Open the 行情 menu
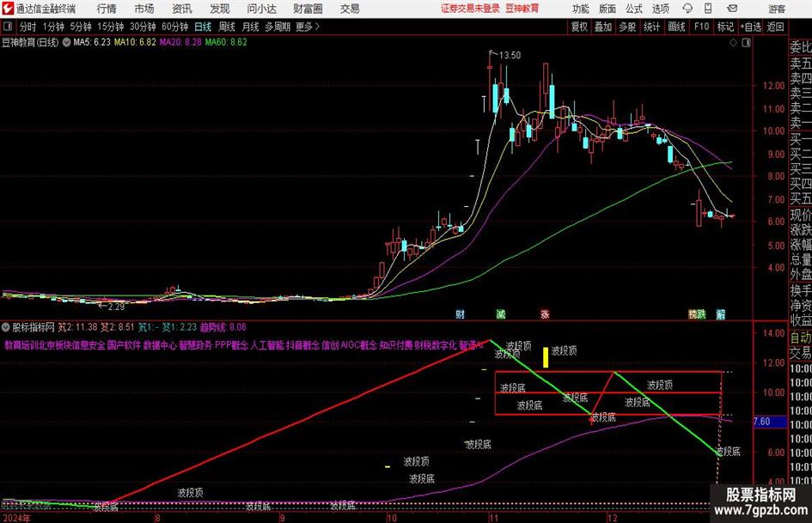This screenshot has width=812, height=523. coord(107,9)
